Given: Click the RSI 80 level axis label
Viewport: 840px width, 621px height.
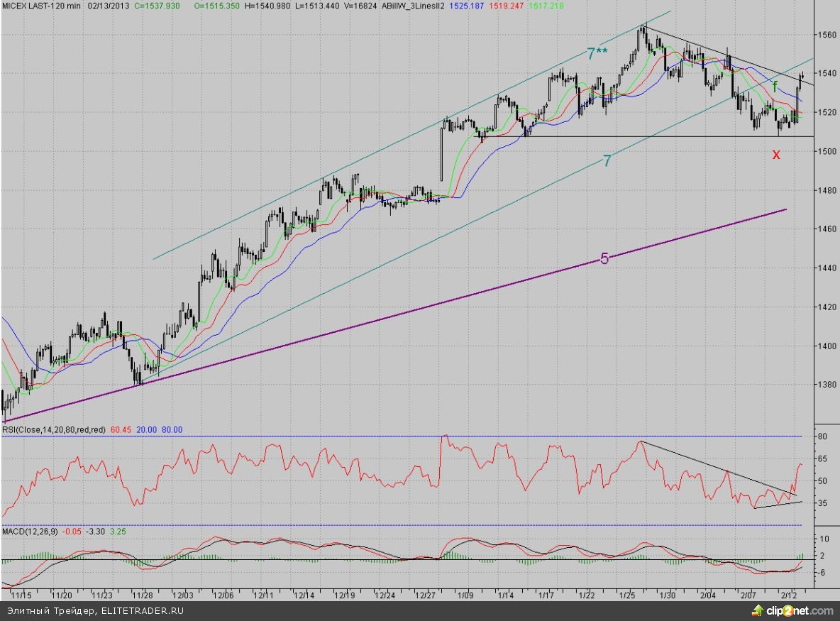Looking at the screenshot, I should (x=823, y=436).
